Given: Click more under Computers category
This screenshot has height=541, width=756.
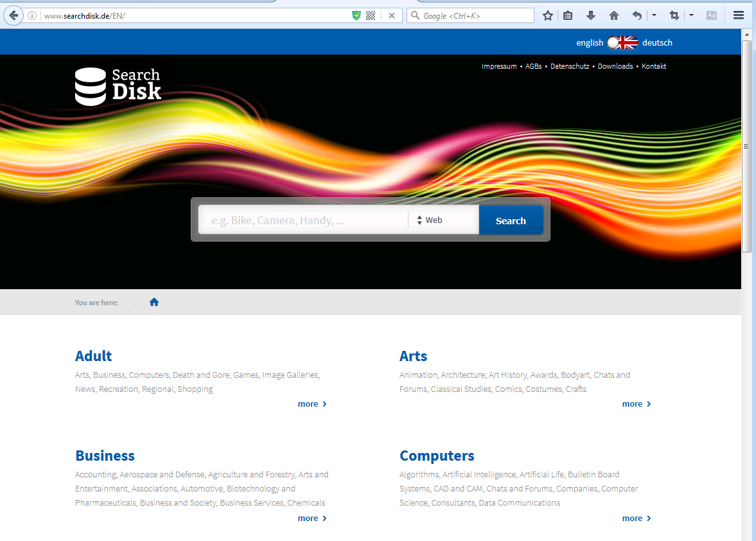Looking at the screenshot, I should [637, 519].
